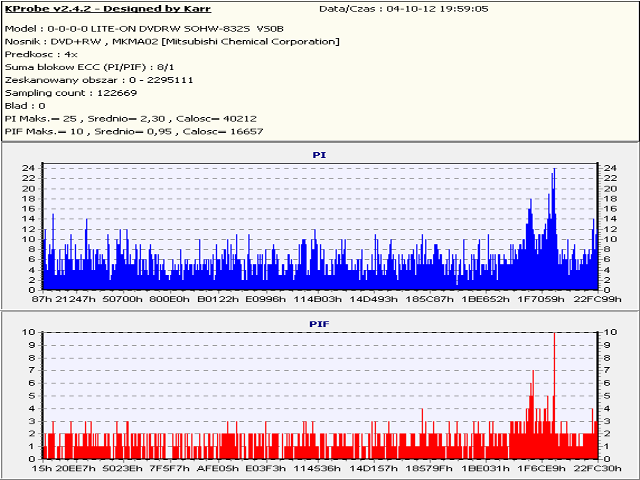Click the Sampling count 122669 line
The height and width of the screenshot is (480, 640).
click(x=70, y=92)
